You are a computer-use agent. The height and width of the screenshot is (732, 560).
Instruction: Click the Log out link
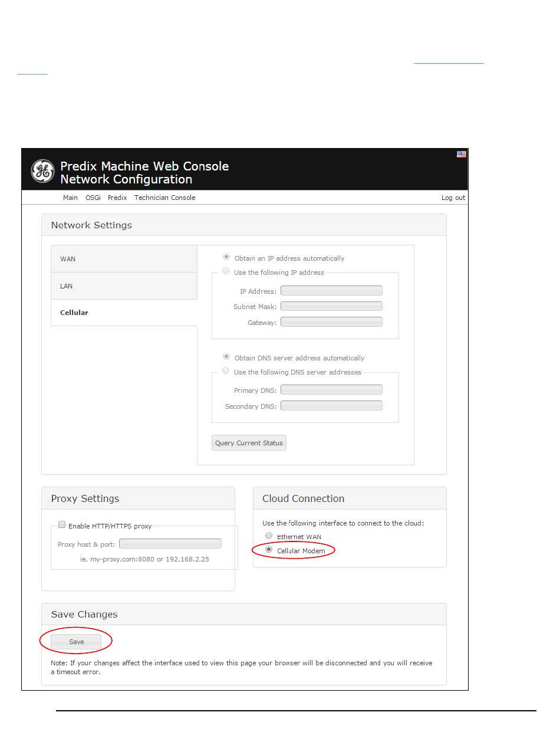click(453, 198)
